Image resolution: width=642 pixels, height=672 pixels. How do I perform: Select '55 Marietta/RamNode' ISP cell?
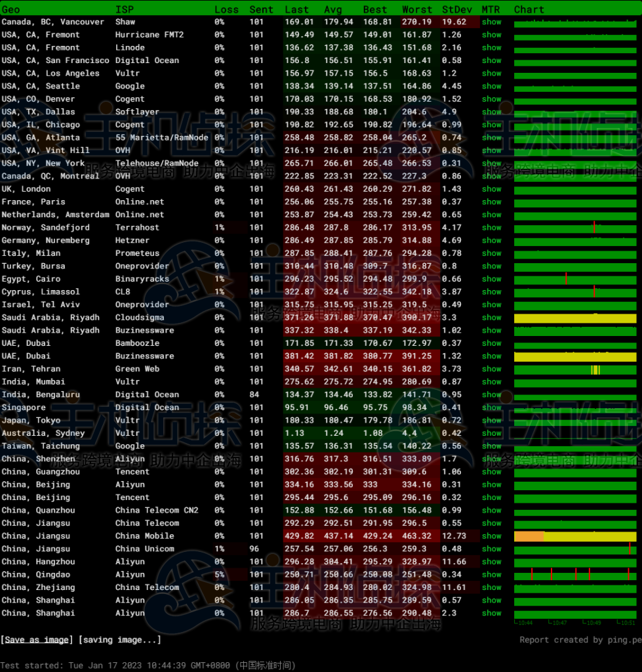161,138
